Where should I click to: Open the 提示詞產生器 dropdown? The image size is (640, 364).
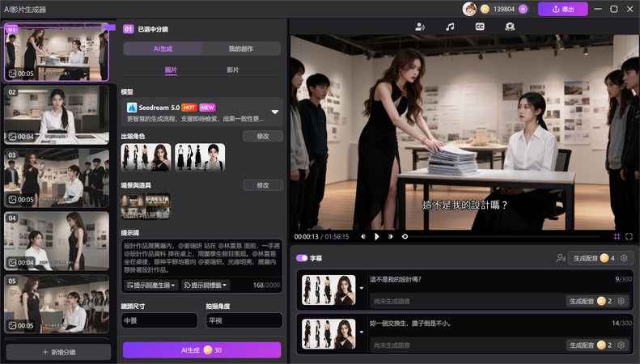pyautogui.click(x=150, y=286)
